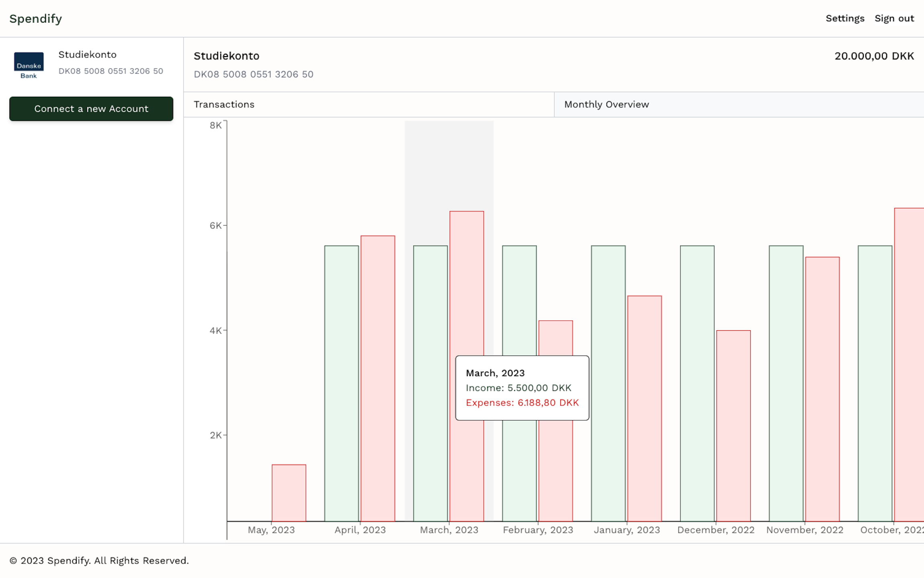Click the IBAN under main Studiekonto heading
This screenshot has height=578, width=924.
[253, 74]
